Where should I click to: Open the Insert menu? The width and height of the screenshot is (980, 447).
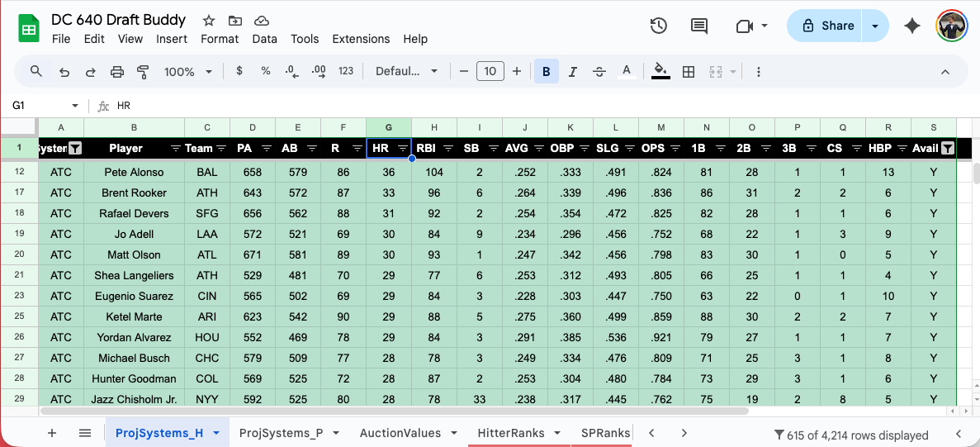[x=172, y=39]
